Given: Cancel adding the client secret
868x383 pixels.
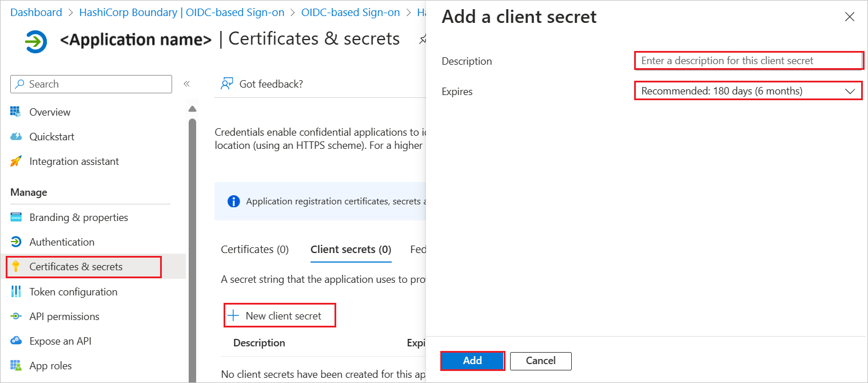Looking at the screenshot, I should (x=540, y=361).
